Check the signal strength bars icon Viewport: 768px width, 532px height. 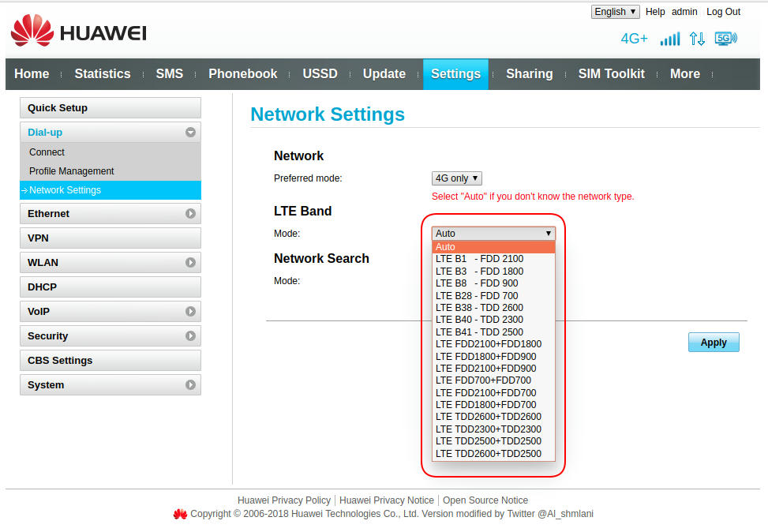click(669, 39)
